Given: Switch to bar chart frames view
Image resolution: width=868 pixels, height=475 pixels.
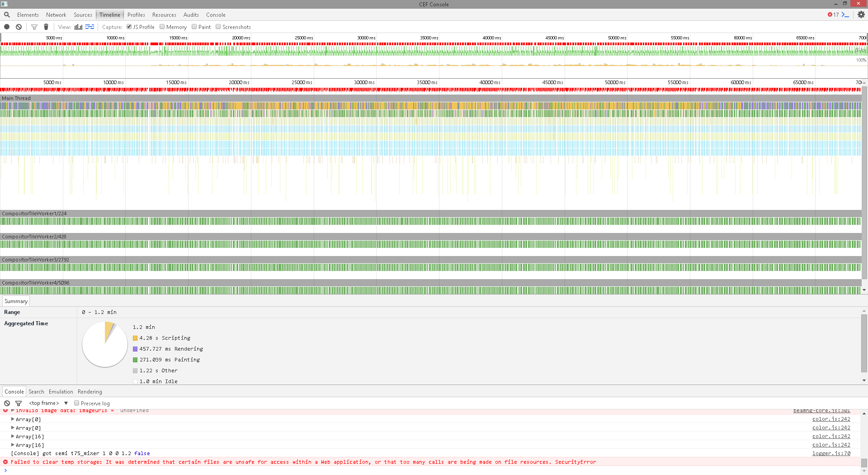Looking at the screenshot, I should [79, 27].
